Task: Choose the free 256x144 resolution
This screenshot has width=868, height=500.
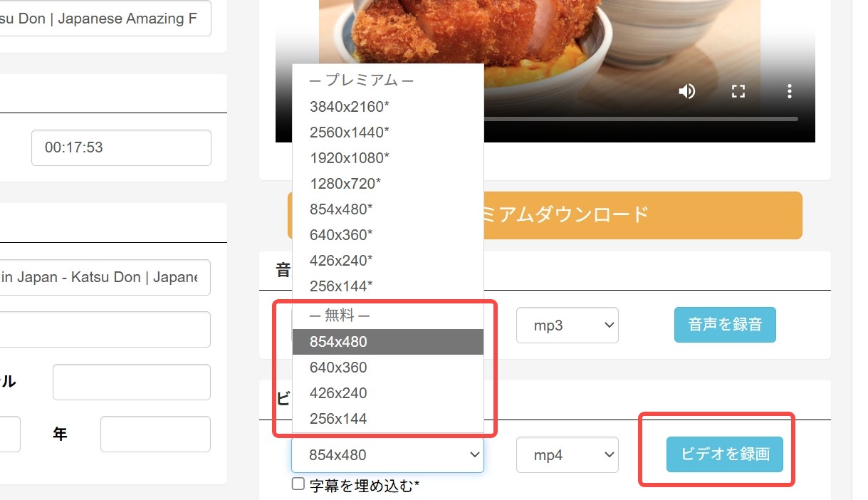Action: pyautogui.click(x=338, y=418)
